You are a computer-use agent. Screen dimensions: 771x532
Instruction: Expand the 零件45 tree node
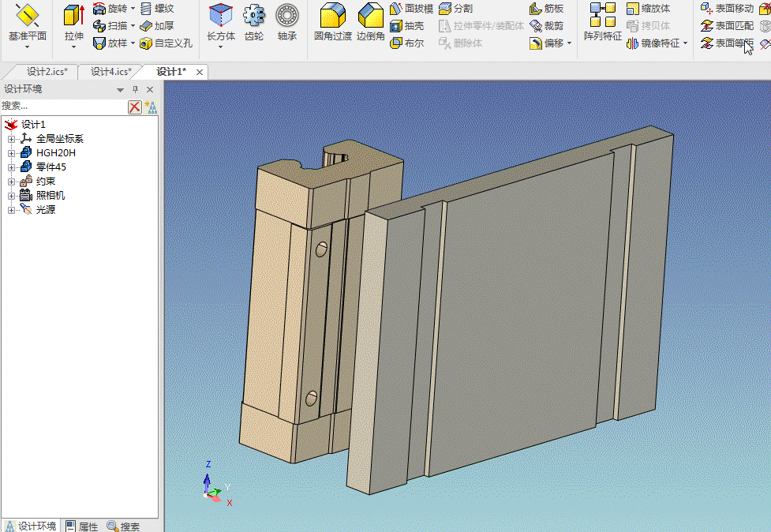[11, 167]
